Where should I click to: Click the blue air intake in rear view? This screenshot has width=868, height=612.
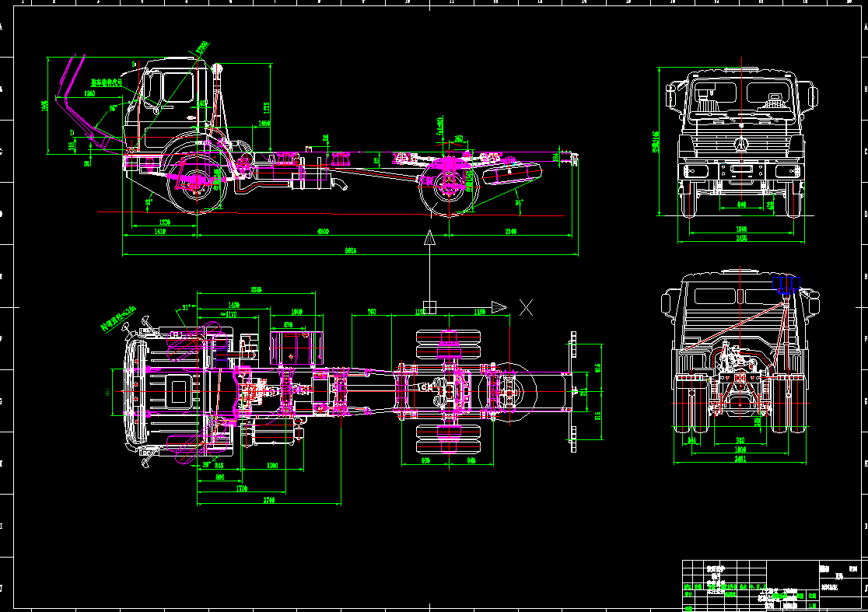[x=786, y=284]
